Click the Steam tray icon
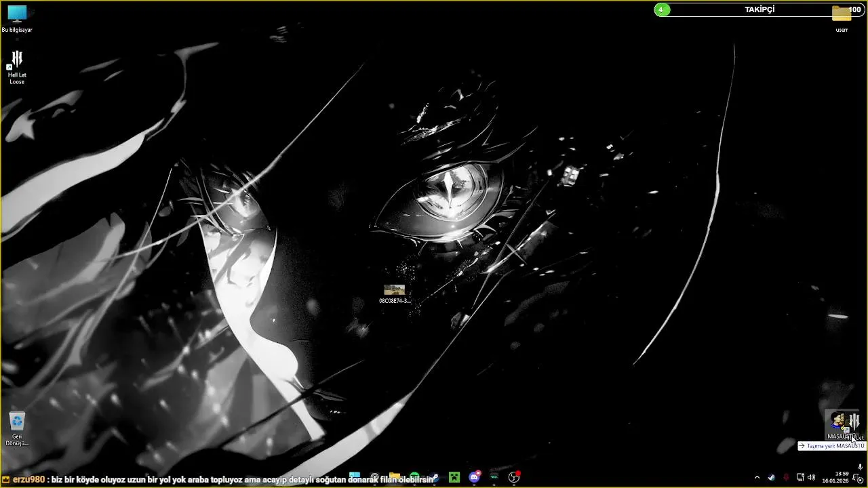 771,477
